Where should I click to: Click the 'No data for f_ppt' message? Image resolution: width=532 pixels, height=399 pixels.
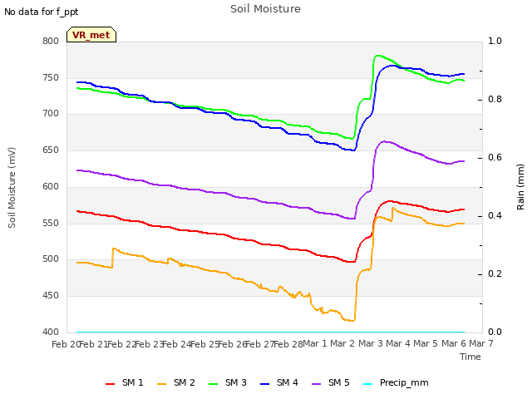[x=41, y=12]
